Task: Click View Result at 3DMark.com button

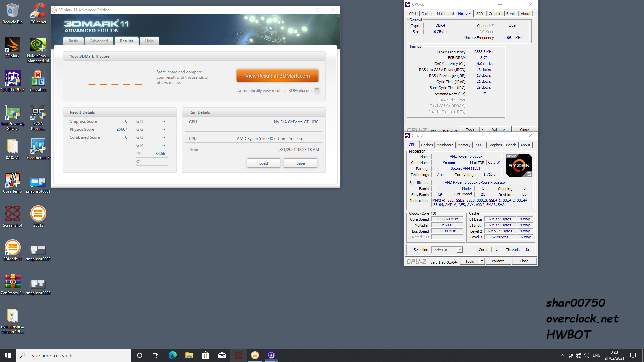Action: coord(277,76)
